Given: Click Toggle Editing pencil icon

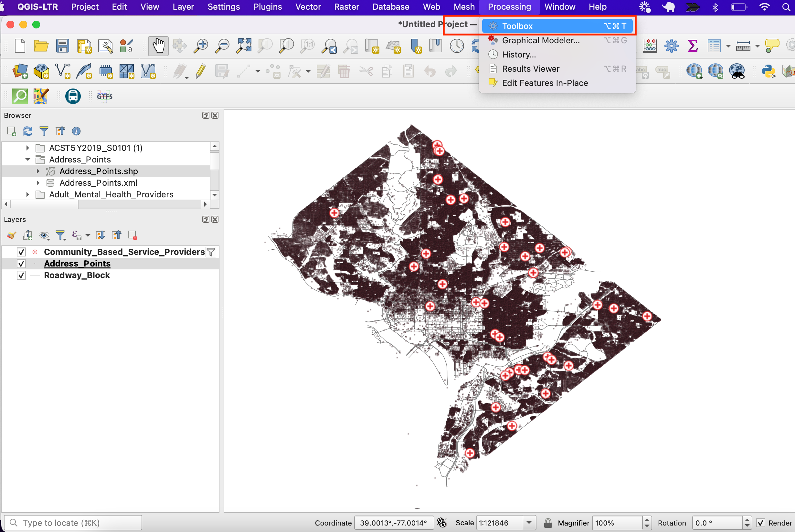Looking at the screenshot, I should pos(201,71).
